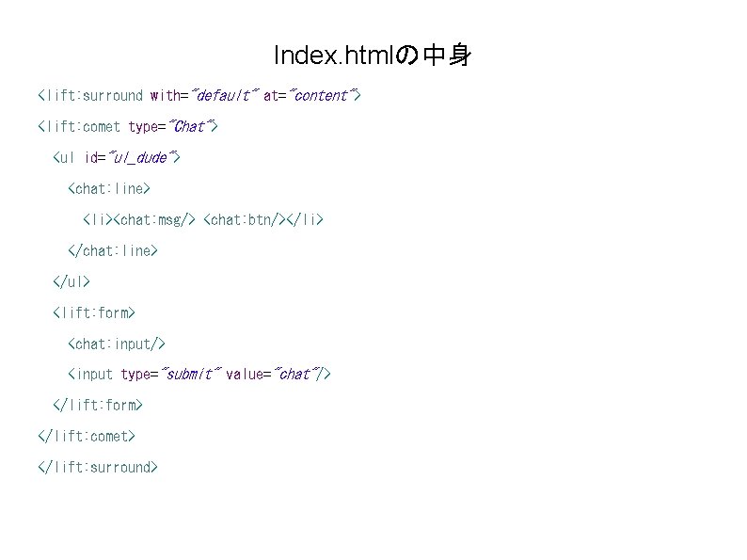
Task: Click the slide title Index.htmlの中身
Action: (x=373, y=55)
